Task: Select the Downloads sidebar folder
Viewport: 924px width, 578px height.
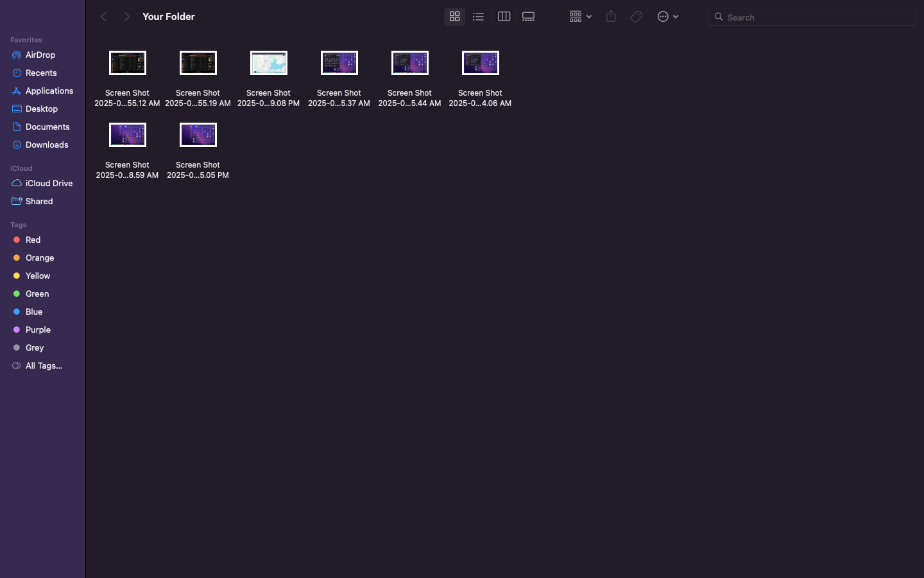Action: pos(46,145)
